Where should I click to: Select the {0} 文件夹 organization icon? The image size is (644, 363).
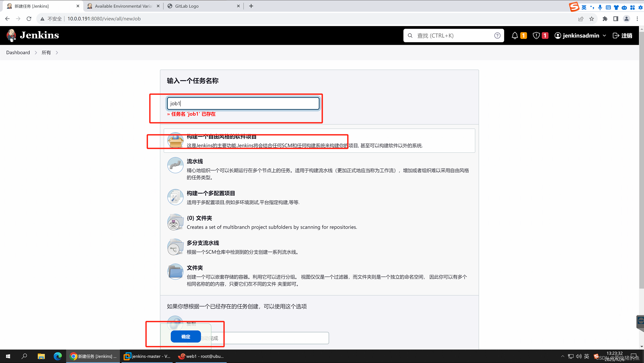pyautogui.click(x=175, y=222)
